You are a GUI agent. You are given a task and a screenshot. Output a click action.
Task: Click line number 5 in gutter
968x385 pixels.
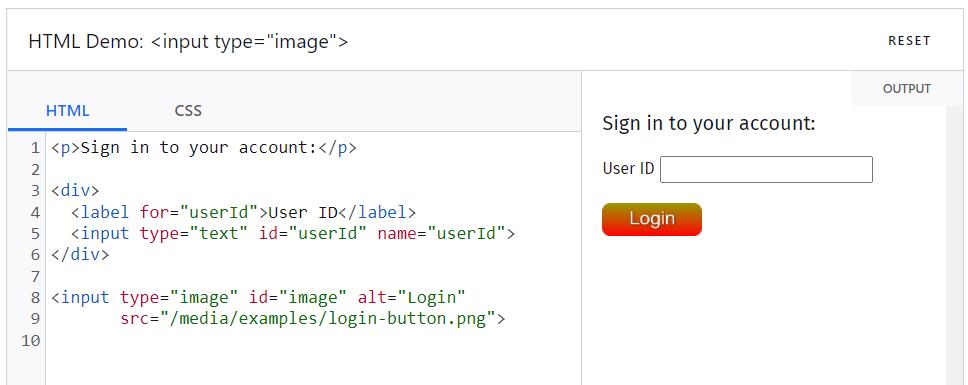tap(35, 233)
